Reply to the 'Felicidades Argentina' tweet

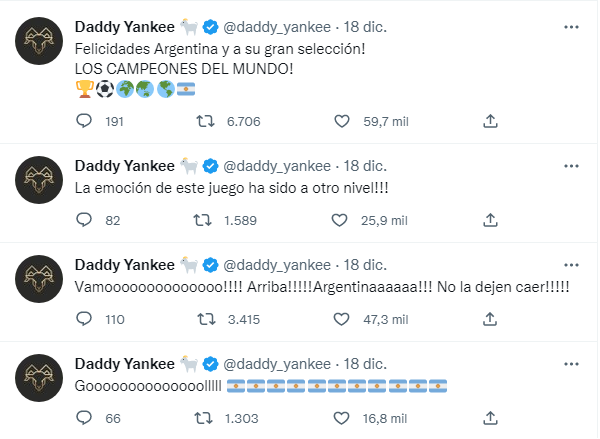[85, 122]
